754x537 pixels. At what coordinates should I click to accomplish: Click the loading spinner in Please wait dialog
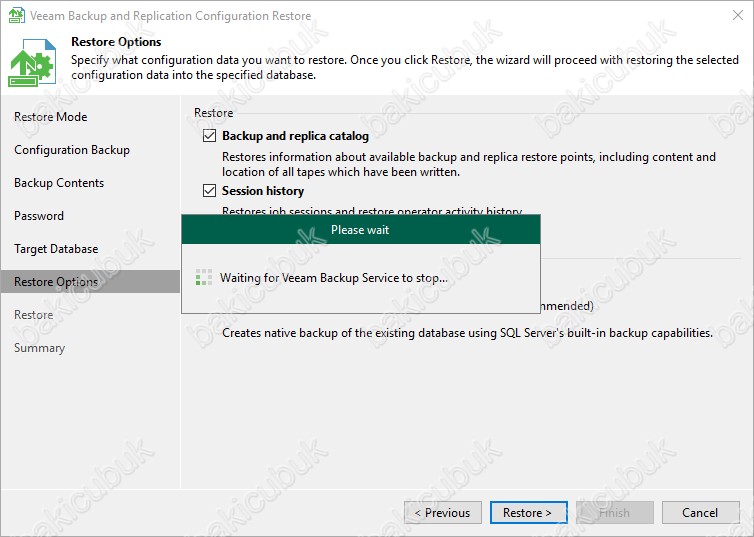click(x=204, y=277)
